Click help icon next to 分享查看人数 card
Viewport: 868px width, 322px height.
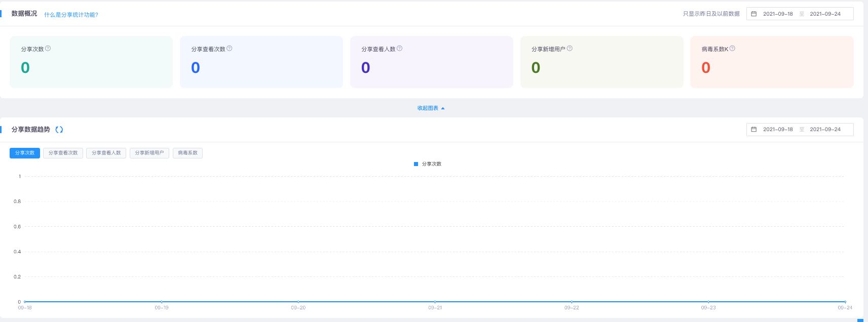point(400,49)
